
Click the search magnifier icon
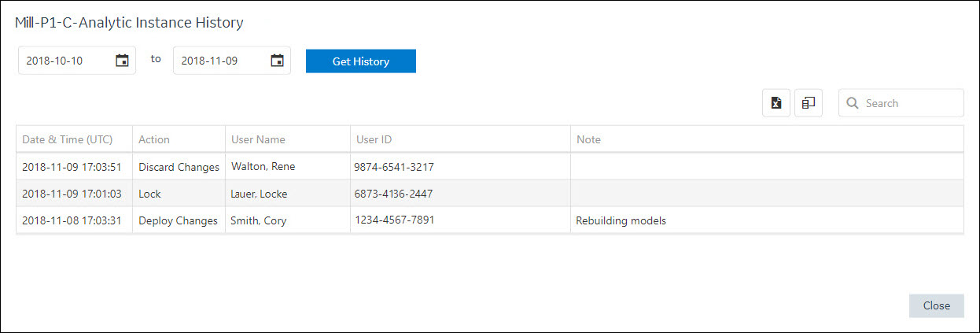tap(852, 103)
